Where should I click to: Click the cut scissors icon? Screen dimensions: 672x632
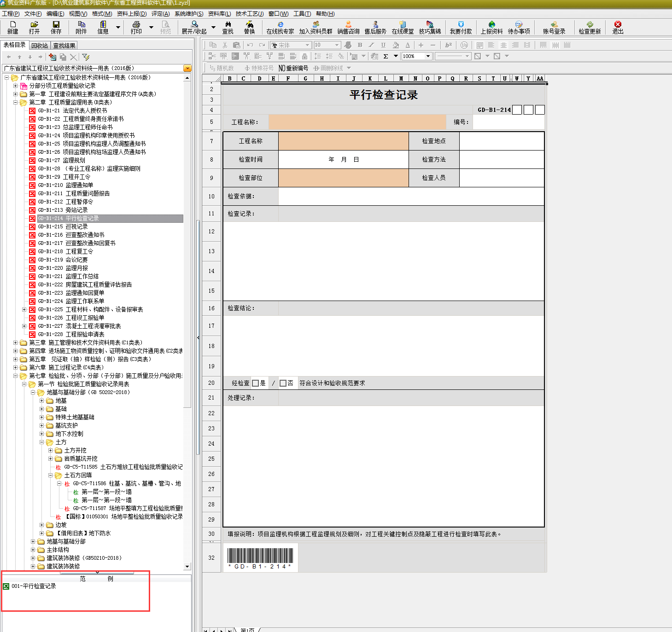225,45
